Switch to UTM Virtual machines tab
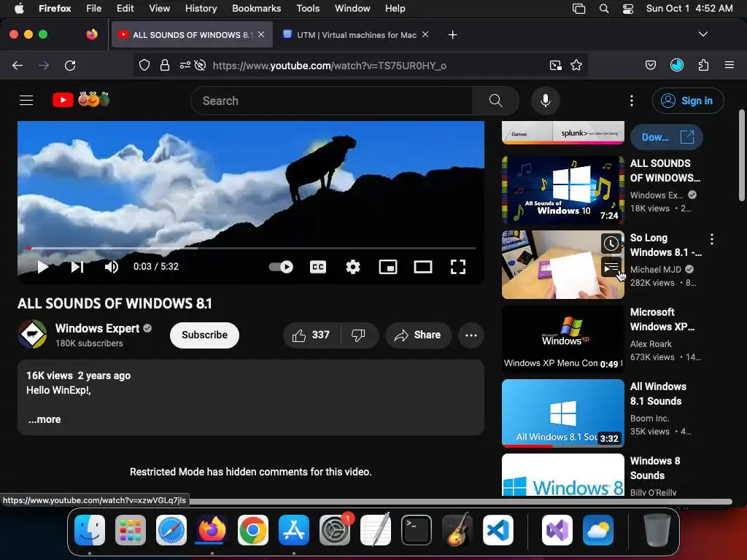The image size is (747, 560). (356, 35)
